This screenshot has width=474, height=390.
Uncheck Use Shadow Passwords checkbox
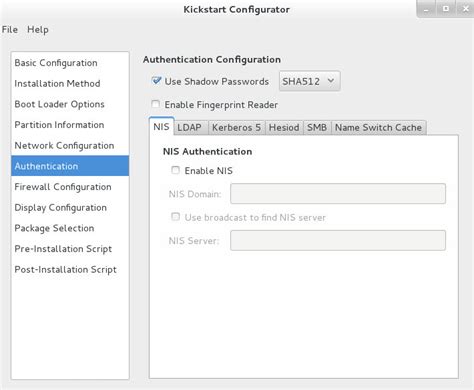pos(156,81)
